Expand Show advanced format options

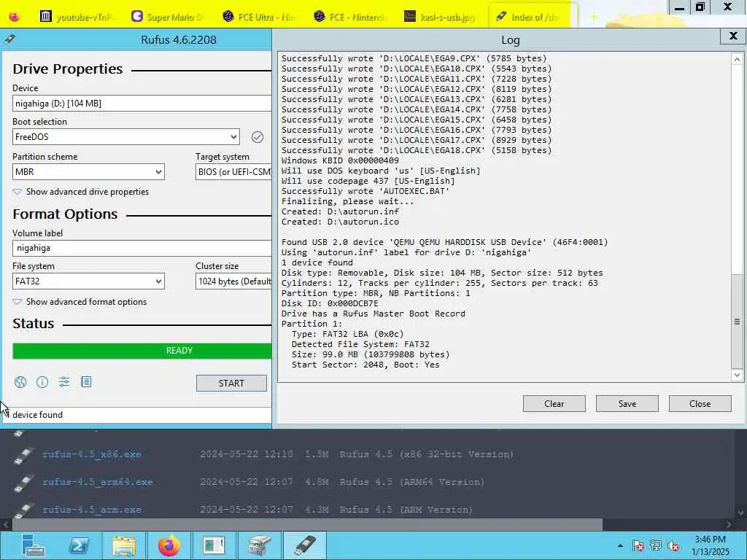point(80,302)
